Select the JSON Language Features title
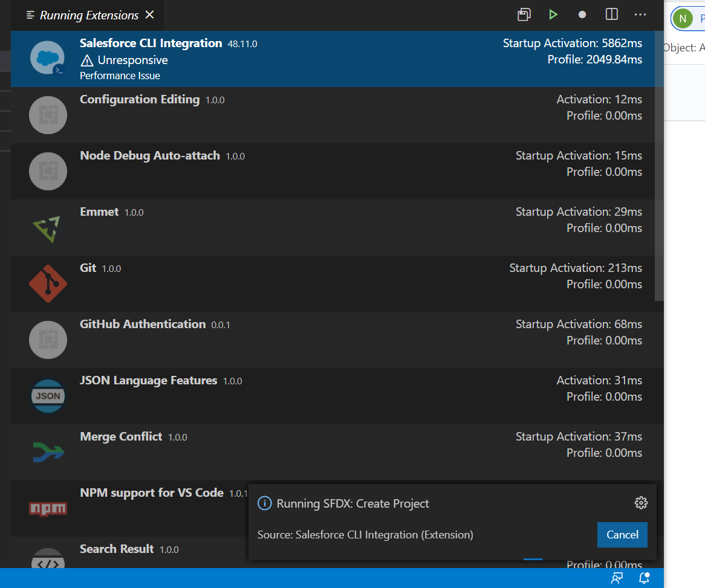705x588 pixels. pyautogui.click(x=148, y=380)
